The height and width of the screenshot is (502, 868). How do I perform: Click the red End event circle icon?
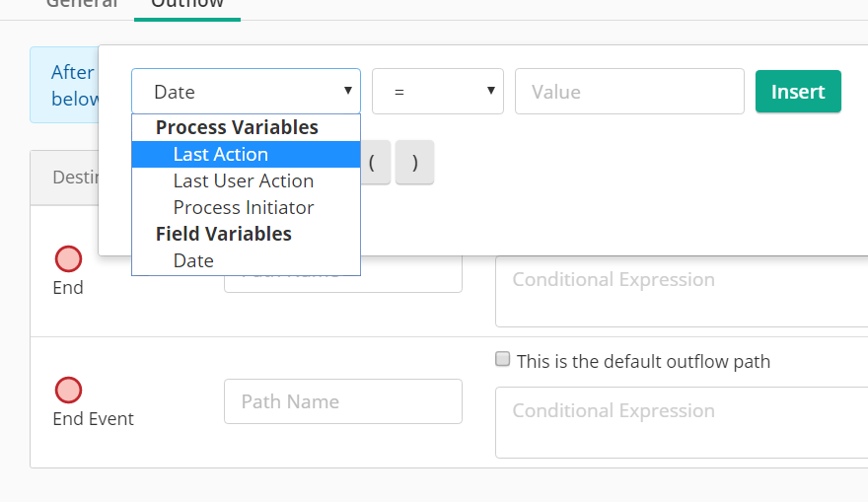point(68,259)
